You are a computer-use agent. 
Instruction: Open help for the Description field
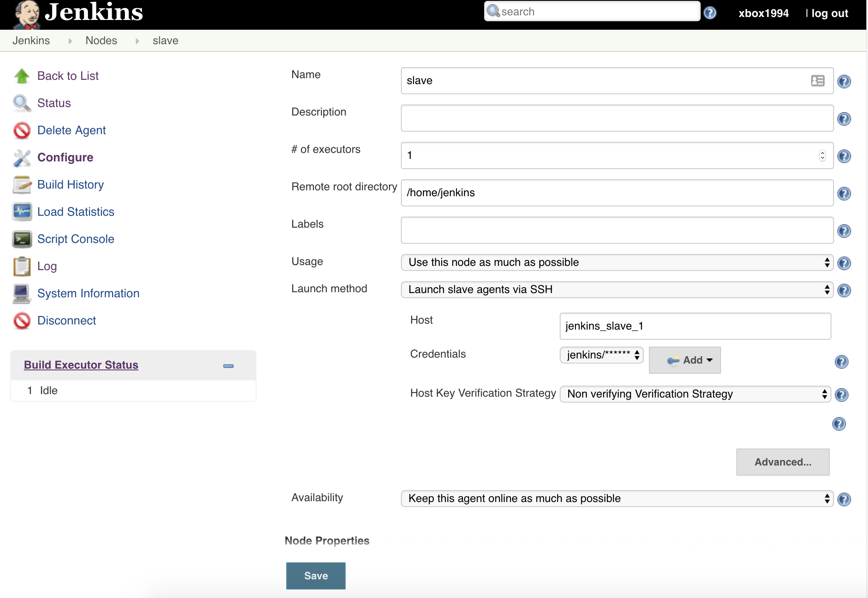[844, 118]
